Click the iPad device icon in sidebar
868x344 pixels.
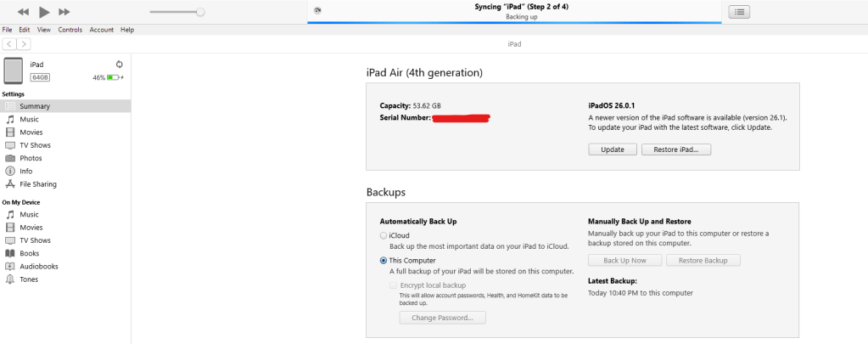tap(14, 70)
